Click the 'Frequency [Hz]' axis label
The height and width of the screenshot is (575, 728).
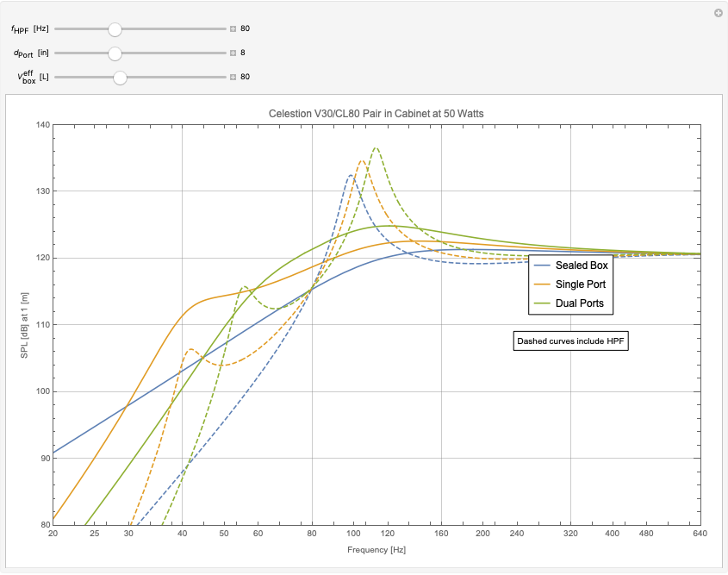click(376, 550)
